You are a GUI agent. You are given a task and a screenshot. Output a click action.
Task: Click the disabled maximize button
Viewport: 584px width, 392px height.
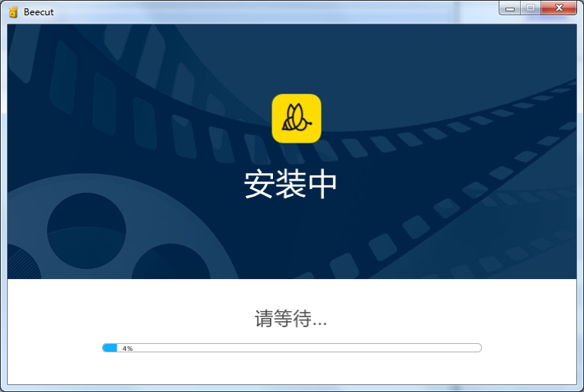pyautogui.click(x=531, y=8)
